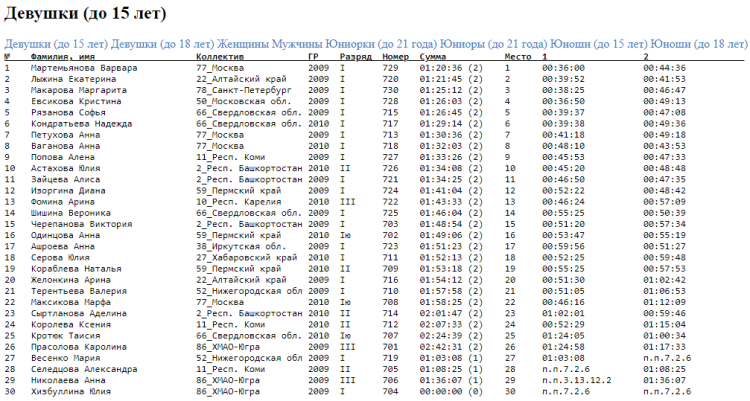Click the Разряд column header
The image size is (750, 401).
tap(355, 57)
